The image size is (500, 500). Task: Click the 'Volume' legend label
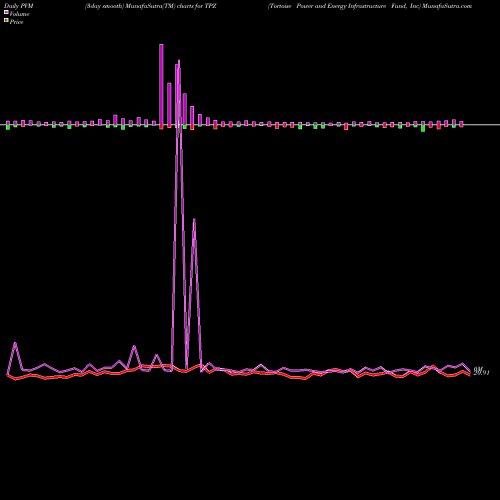coord(19,14)
